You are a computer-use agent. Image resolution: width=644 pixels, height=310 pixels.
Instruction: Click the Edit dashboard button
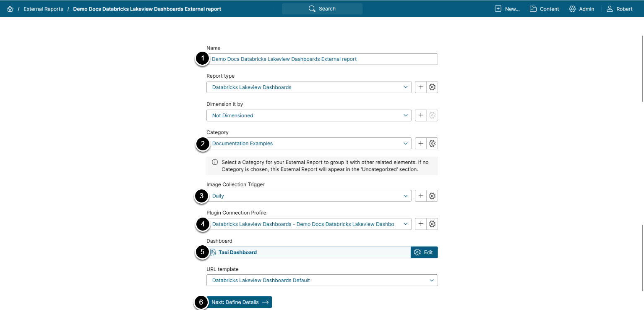pos(424,252)
